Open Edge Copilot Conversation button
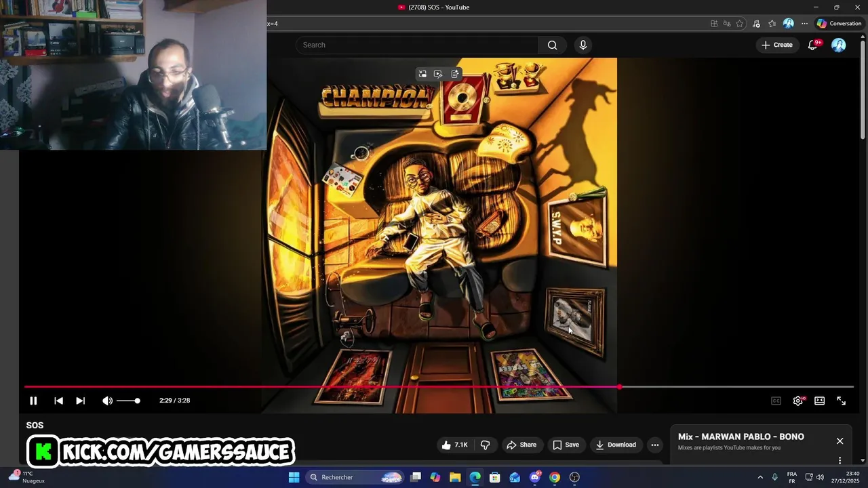 (x=839, y=23)
